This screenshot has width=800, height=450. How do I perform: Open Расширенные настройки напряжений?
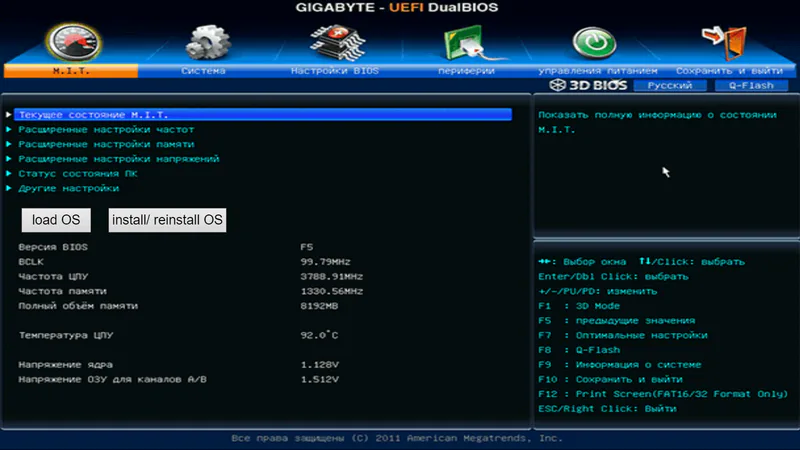click(x=119, y=159)
